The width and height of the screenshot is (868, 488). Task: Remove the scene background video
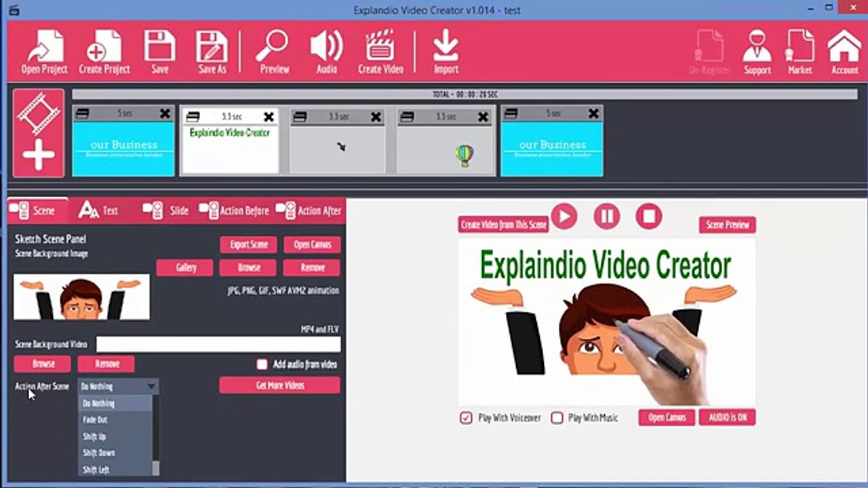coord(106,364)
